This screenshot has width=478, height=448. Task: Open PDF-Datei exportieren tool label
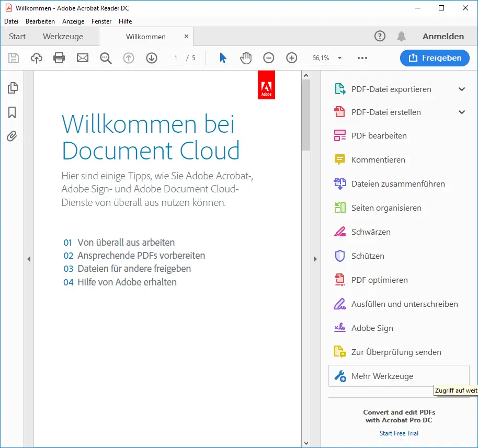(x=391, y=89)
